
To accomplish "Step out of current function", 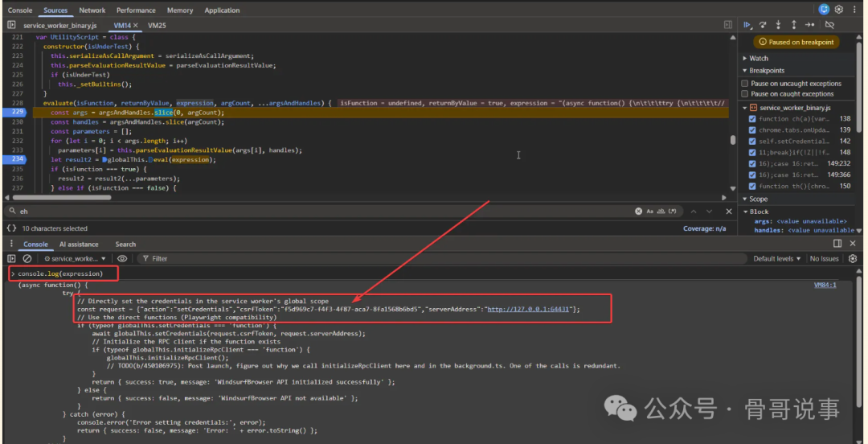I will click(x=794, y=25).
